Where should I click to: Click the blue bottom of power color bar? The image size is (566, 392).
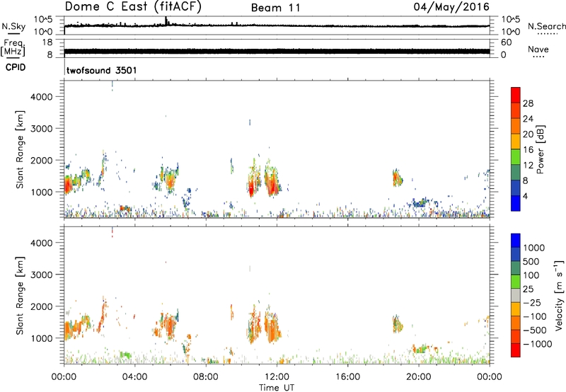pos(516,203)
